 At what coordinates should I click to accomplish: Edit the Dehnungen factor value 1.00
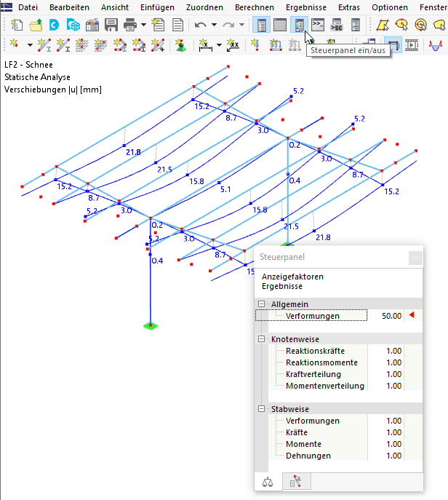click(386, 456)
